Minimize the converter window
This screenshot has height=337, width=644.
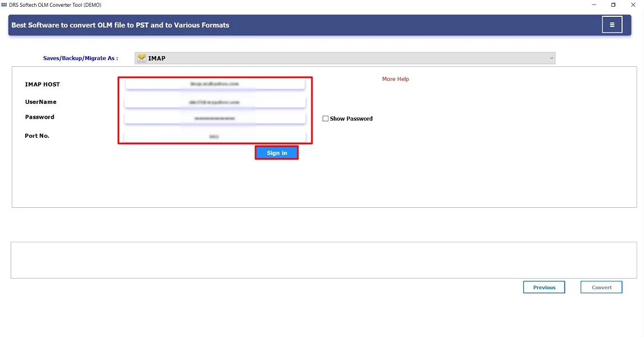[x=594, y=4]
